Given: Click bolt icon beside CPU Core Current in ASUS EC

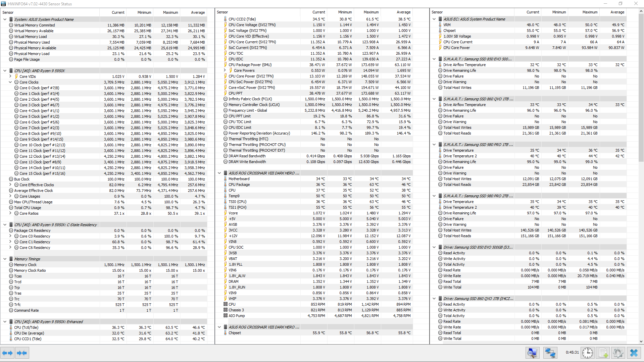Looking at the screenshot, I should [x=440, y=42].
